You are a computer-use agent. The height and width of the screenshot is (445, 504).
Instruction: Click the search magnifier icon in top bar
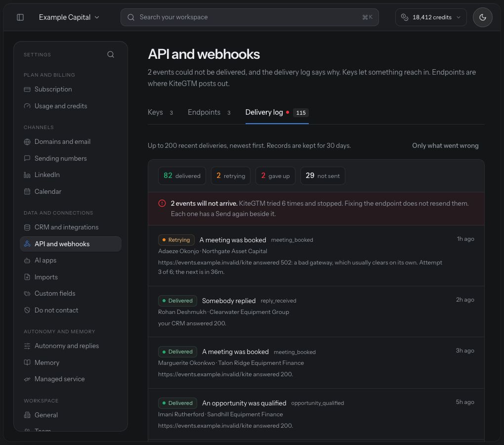[131, 17]
